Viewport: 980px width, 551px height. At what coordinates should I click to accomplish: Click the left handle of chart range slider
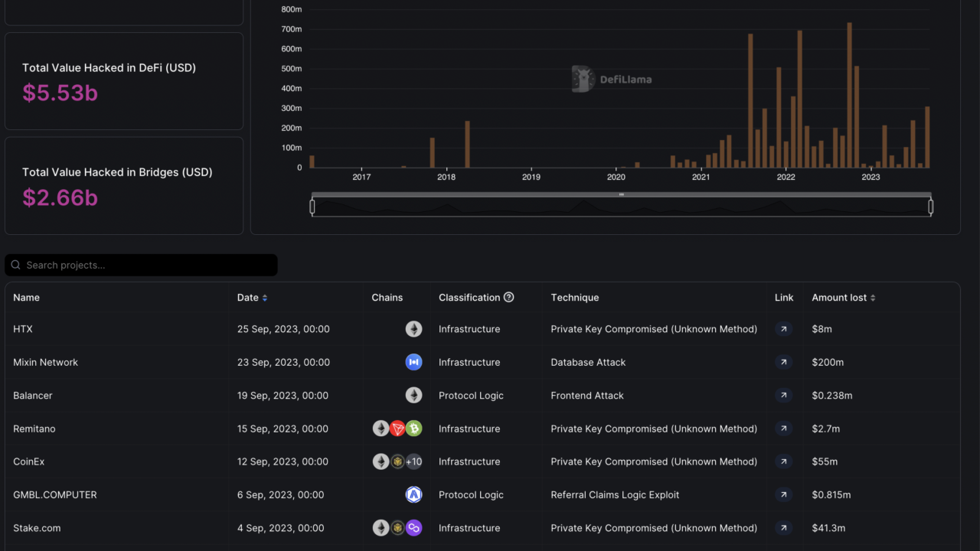pos(312,207)
